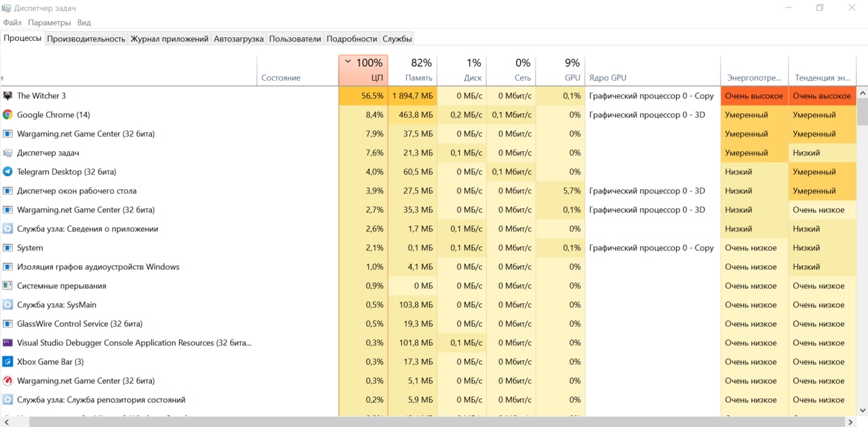Click the gear icon of Служба репозитория состояний

point(7,400)
